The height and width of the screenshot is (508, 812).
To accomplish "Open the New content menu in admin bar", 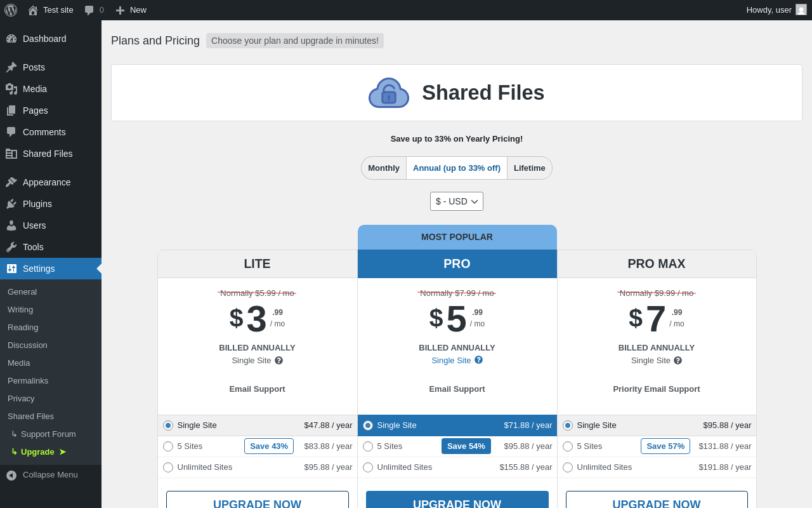I will (131, 10).
